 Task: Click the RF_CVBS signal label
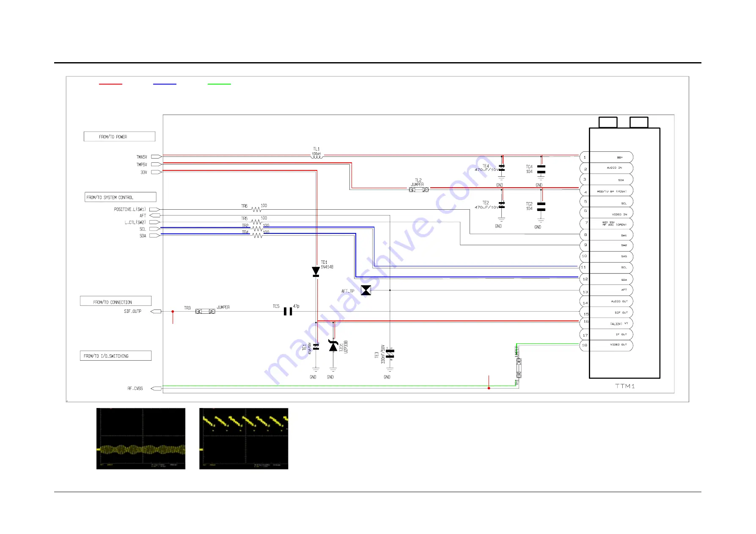point(135,389)
